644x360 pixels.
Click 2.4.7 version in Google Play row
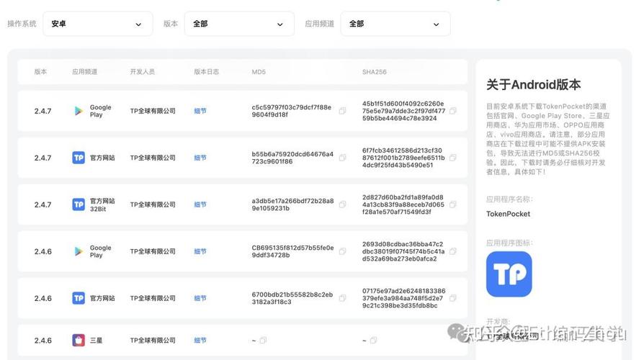(x=43, y=111)
